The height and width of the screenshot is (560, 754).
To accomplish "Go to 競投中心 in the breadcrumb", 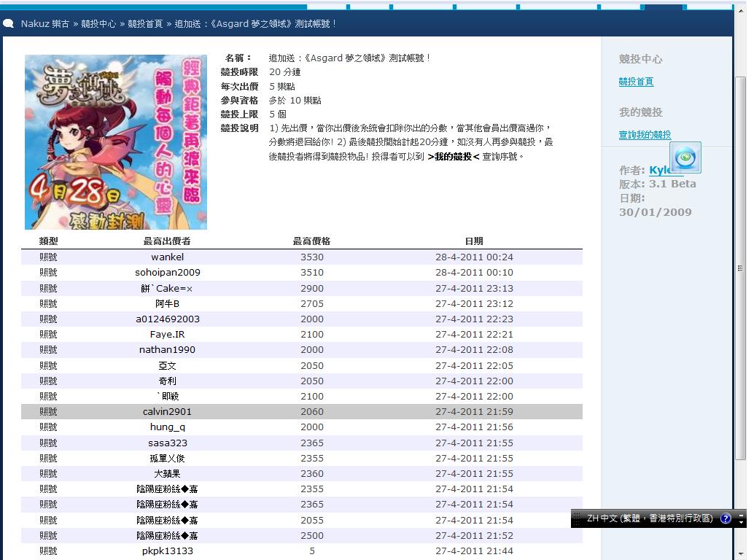I will point(98,23).
